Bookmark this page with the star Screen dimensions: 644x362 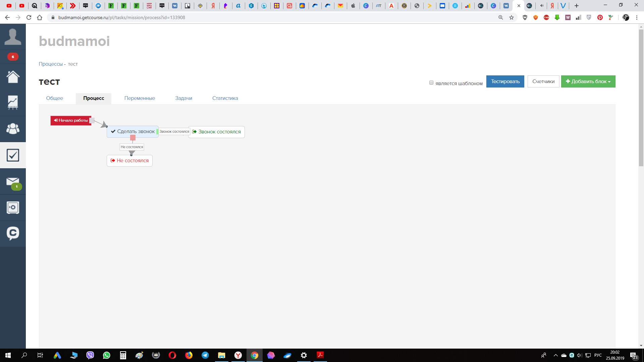(512, 17)
